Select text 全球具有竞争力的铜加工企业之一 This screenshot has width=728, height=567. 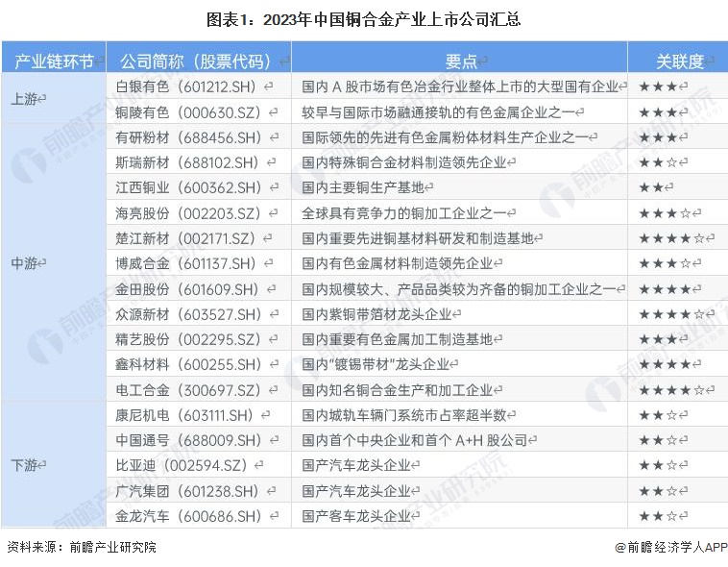pyautogui.click(x=404, y=212)
